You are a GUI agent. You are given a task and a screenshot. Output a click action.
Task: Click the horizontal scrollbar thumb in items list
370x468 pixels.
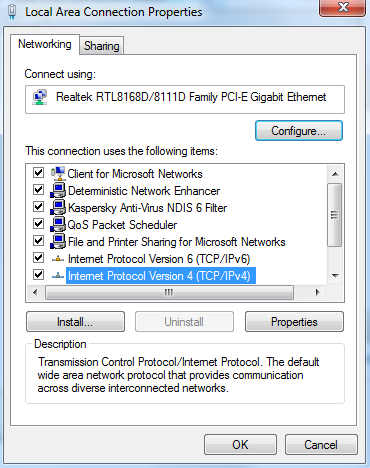pos(169,292)
